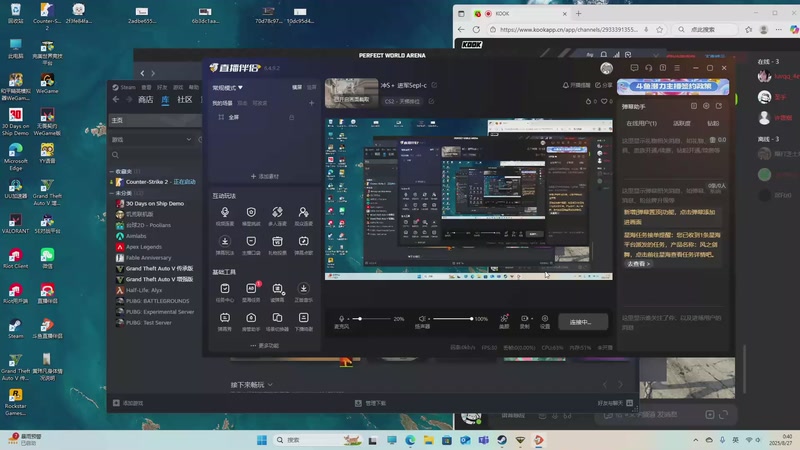Open 管理下载 in Steam
Image resolution: width=800 pixels, height=450 pixels.
point(371,403)
